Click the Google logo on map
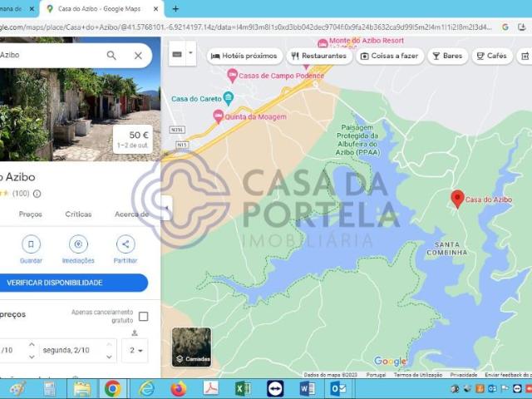Screen dimensions: 532x399 [390, 362]
